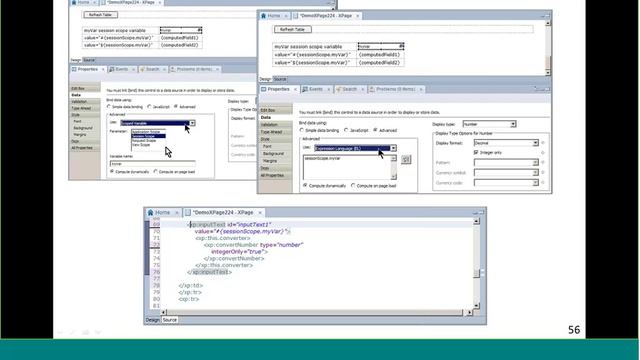This screenshot has height=360, width=640.
Task: Open Display type Number dropdown
Action: point(513,124)
